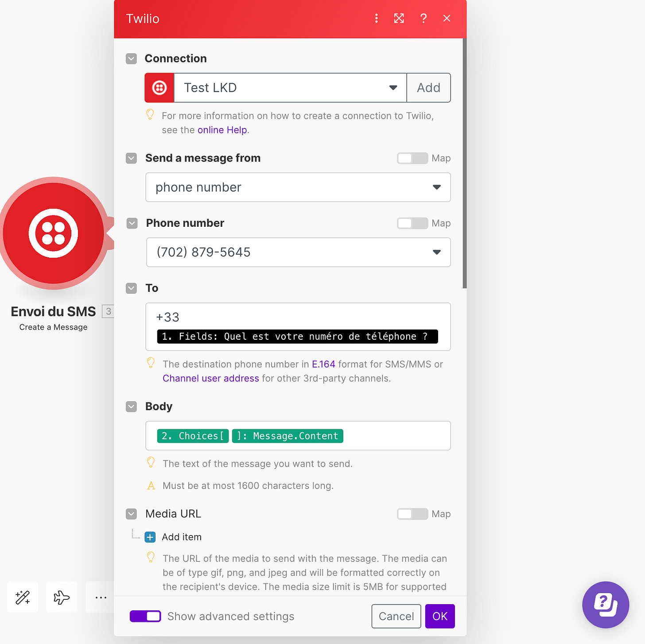The image size is (645, 644).
Task: Toggle Map for Media URL
Action: (412, 514)
